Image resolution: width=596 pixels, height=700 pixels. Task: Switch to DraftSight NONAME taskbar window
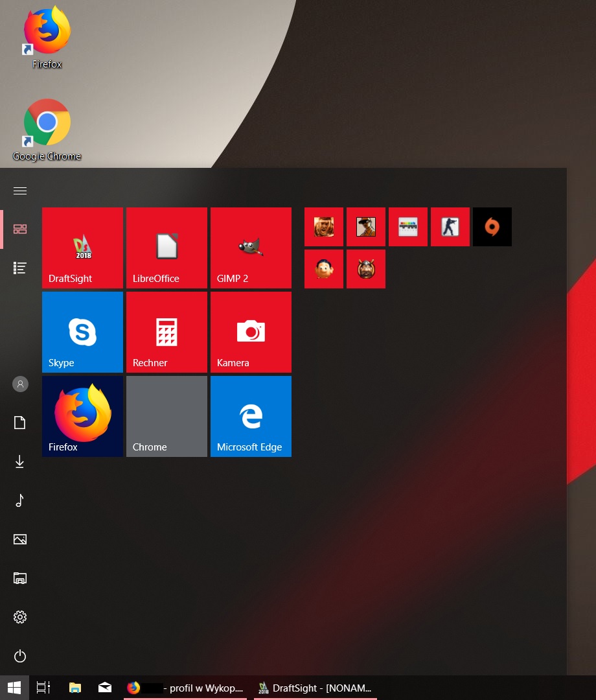pyautogui.click(x=315, y=688)
